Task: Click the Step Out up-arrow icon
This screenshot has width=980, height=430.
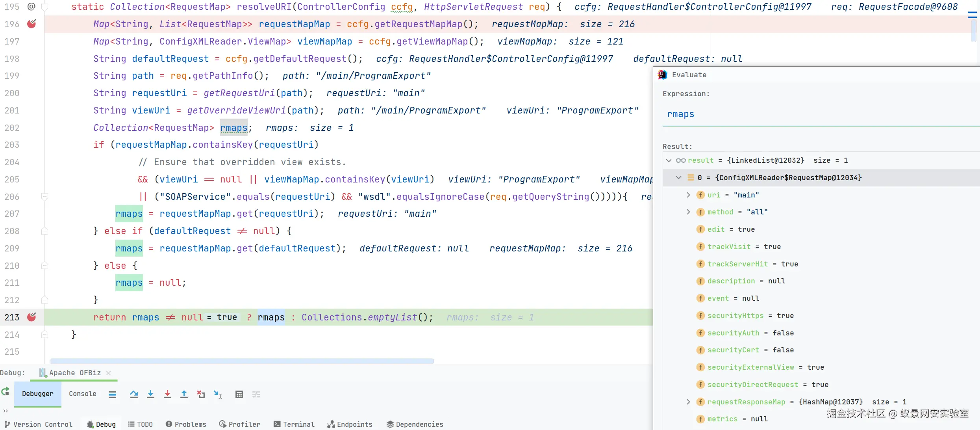Action: 184,394
